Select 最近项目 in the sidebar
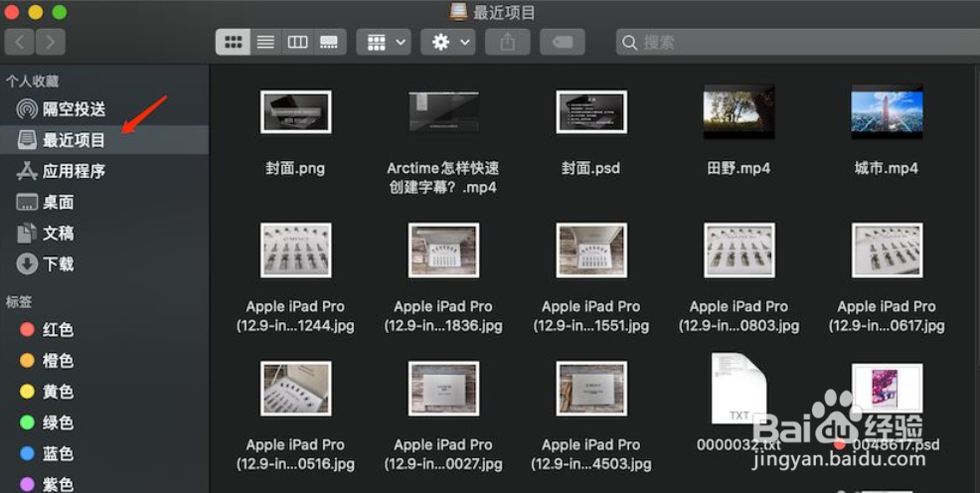980x493 pixels. (104, 140)
